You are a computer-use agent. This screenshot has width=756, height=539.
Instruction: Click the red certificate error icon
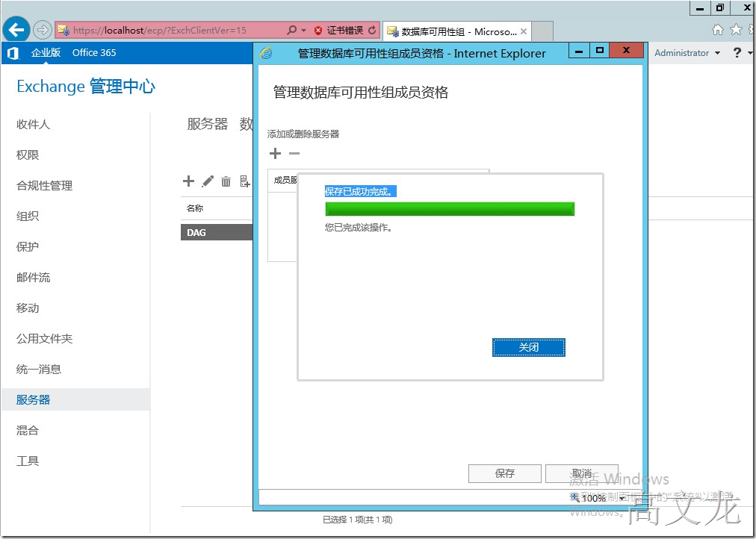tap(318, 31)
